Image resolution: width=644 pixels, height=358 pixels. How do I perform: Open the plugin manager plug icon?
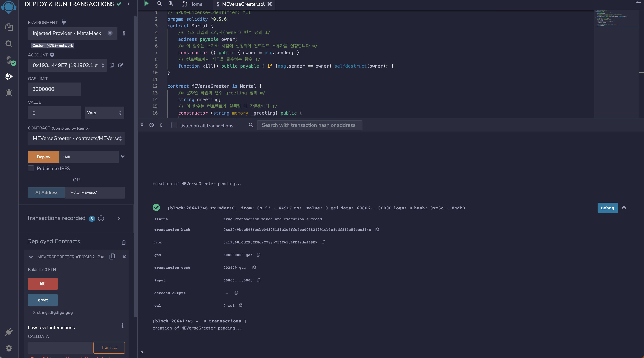tap(9, 332)
